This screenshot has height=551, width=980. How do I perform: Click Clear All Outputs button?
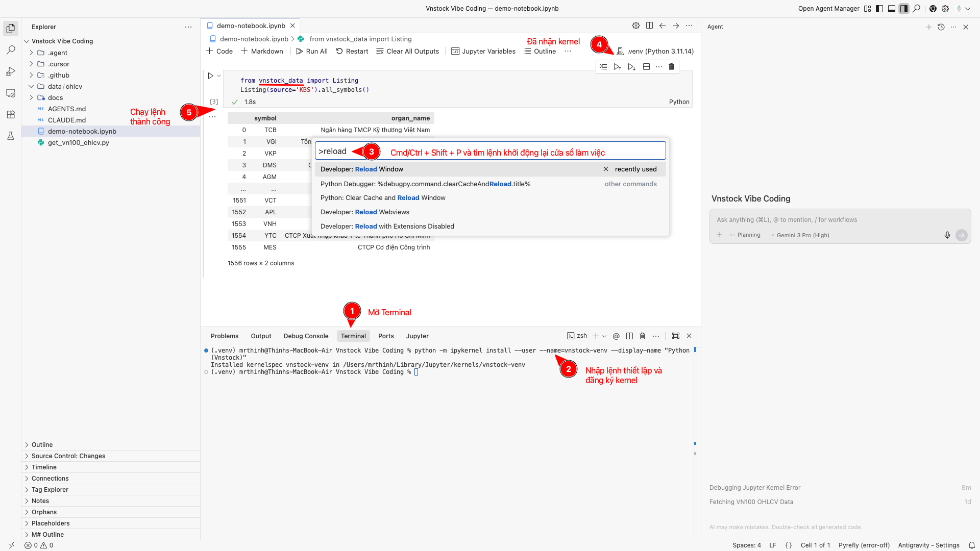407,52
